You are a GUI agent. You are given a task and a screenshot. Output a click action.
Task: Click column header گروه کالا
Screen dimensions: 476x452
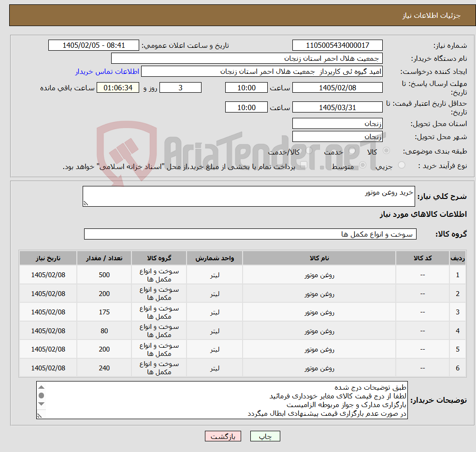coord(159,258)
